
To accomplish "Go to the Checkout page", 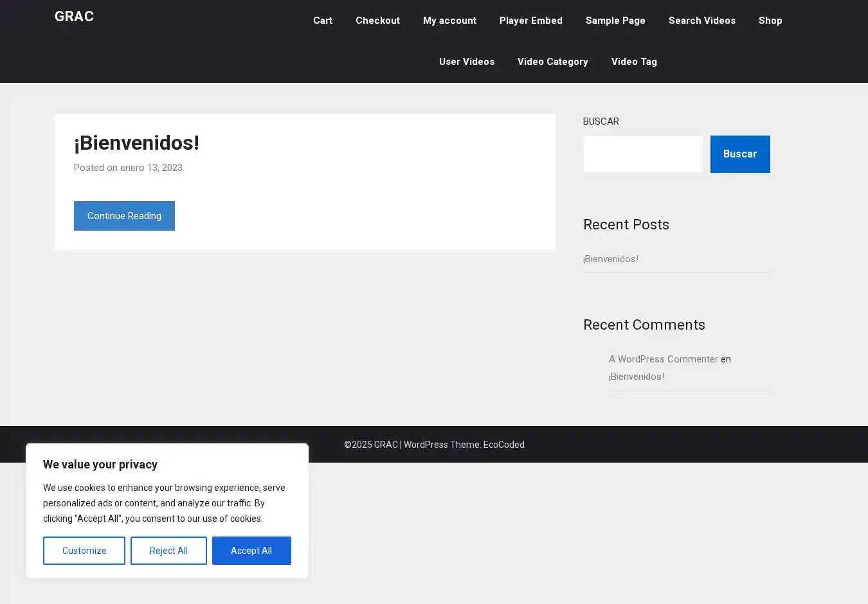I will click(377, 21).
